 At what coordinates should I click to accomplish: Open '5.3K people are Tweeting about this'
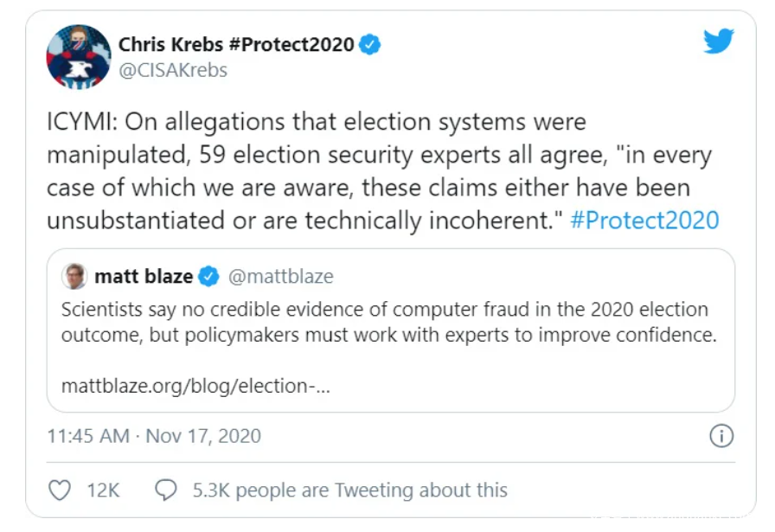(349, 490)
